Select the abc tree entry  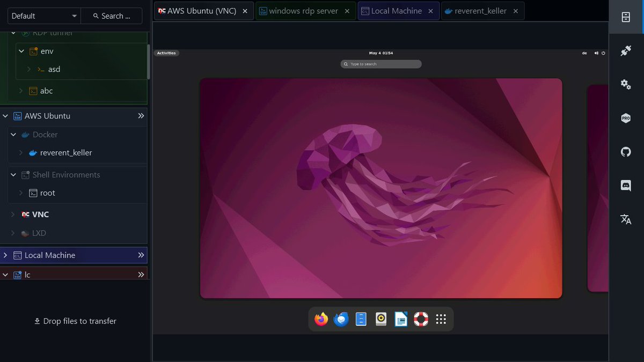pyautogui.click(x=47, y=91)
